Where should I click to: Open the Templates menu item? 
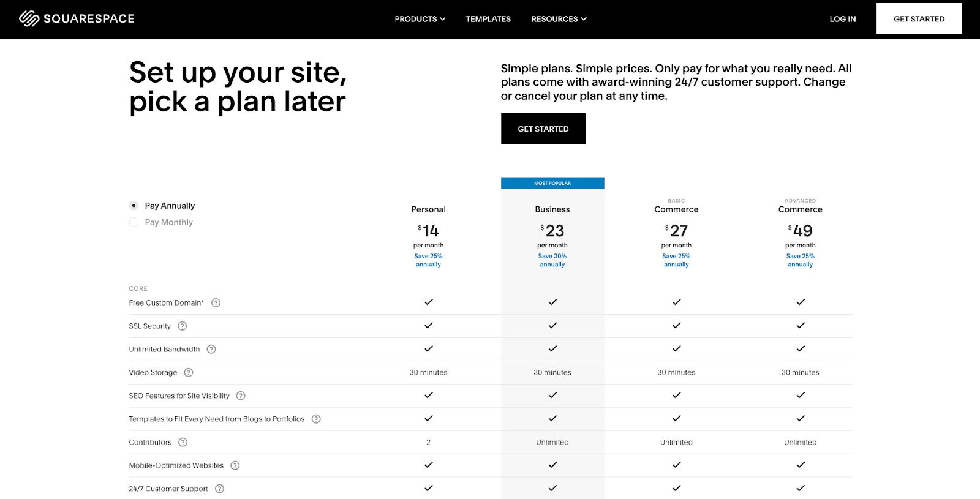coord(488,19)
